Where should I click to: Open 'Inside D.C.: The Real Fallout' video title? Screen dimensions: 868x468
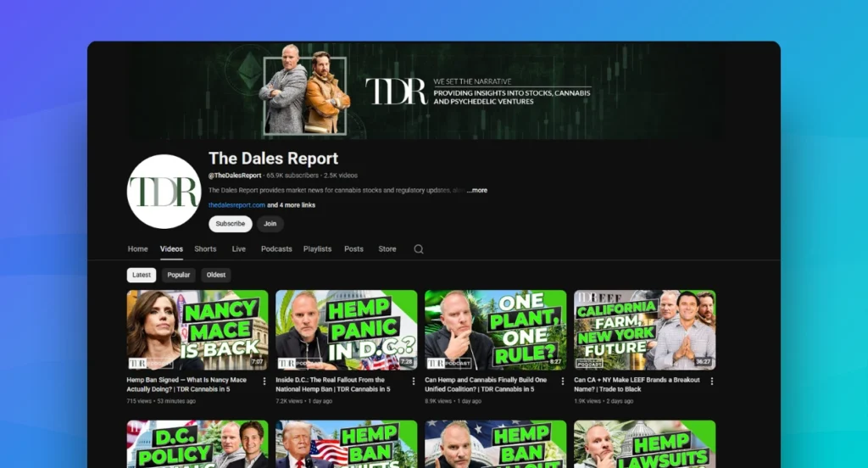pyautogui.click(x=332, y=384)
